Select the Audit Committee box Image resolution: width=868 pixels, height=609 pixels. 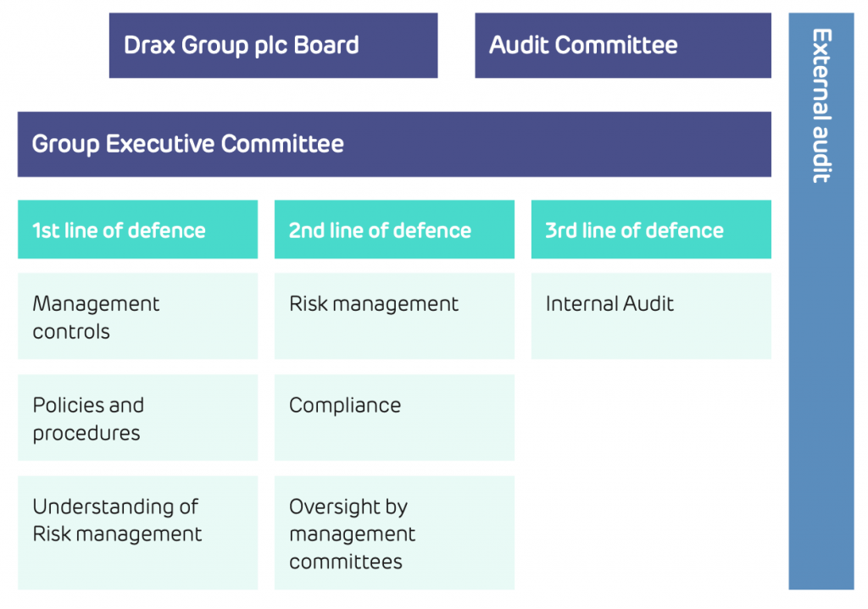(622, 45)
